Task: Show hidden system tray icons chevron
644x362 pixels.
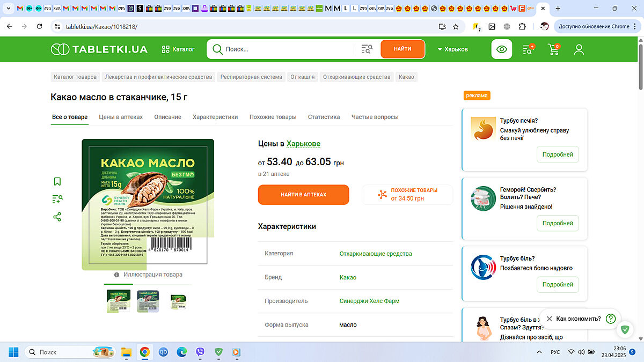Action: [539, 352]
